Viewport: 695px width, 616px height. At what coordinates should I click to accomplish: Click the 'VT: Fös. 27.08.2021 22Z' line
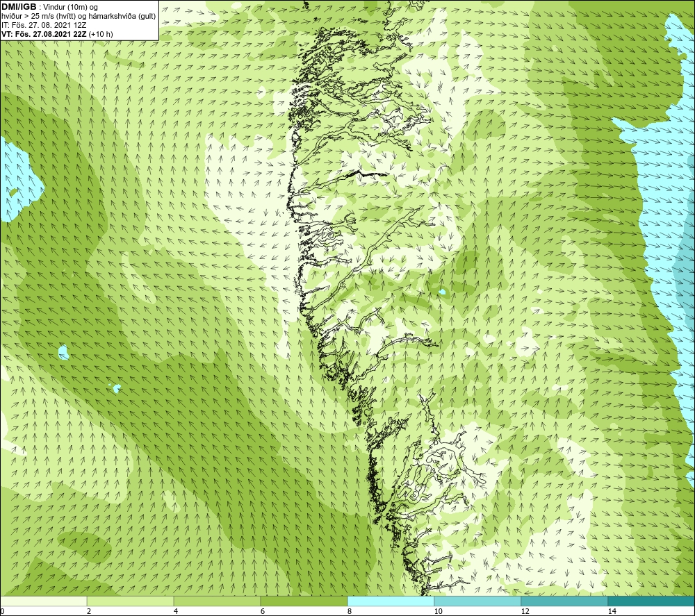point(57,33)
